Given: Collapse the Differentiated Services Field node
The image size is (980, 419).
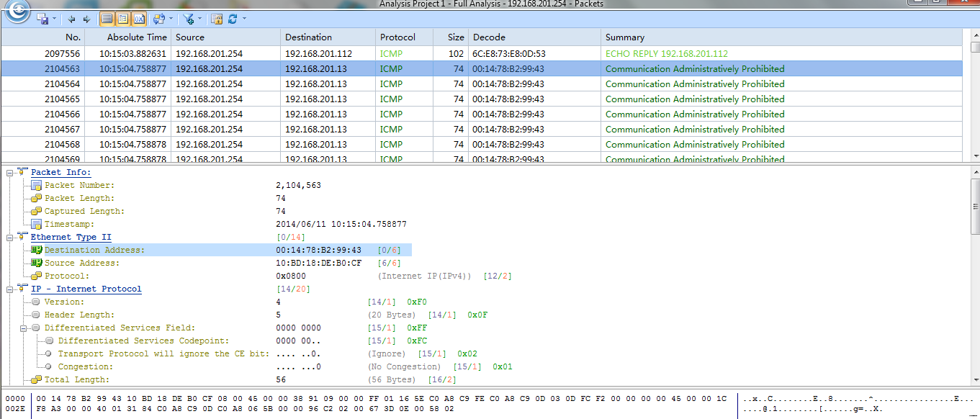Looking at the screenshot, I should coord(24,328).
